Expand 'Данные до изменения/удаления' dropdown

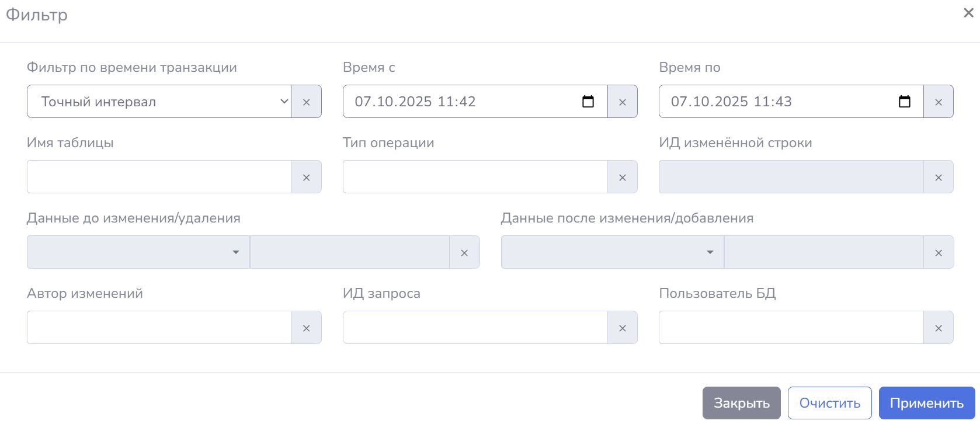(138, 252)
